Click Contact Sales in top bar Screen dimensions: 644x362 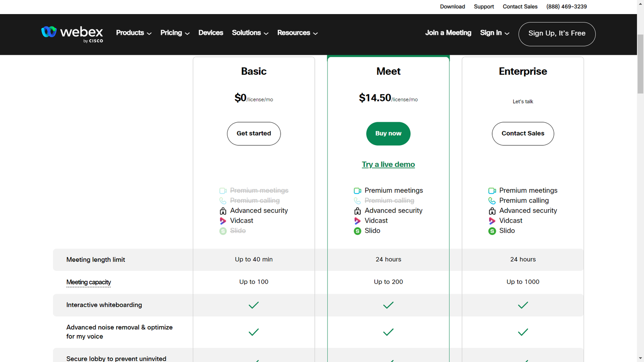click(520, 7)
